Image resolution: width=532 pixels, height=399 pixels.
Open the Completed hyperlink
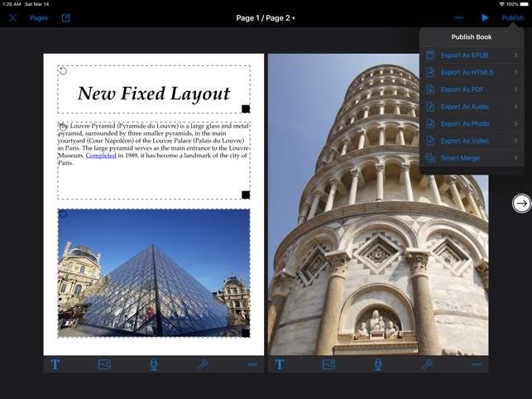pyautogui.click(x=101, y=156)
